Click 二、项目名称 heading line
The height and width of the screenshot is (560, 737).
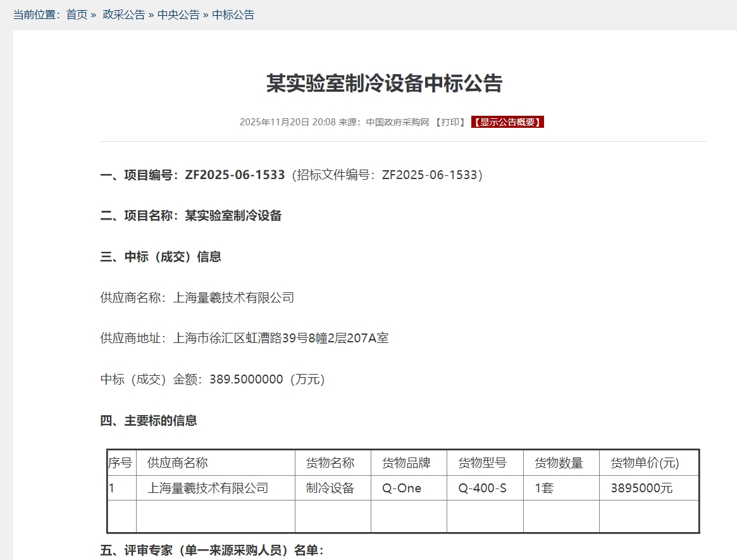tap(191, 216)
